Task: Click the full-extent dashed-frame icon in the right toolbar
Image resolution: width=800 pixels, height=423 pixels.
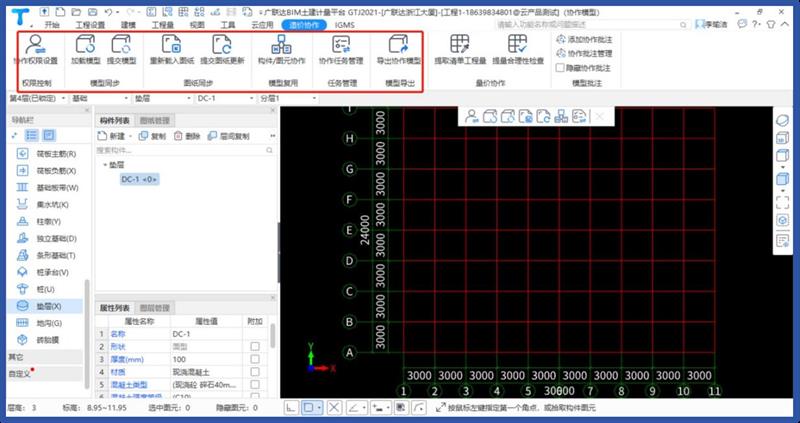Action: [x=782, y=203]
